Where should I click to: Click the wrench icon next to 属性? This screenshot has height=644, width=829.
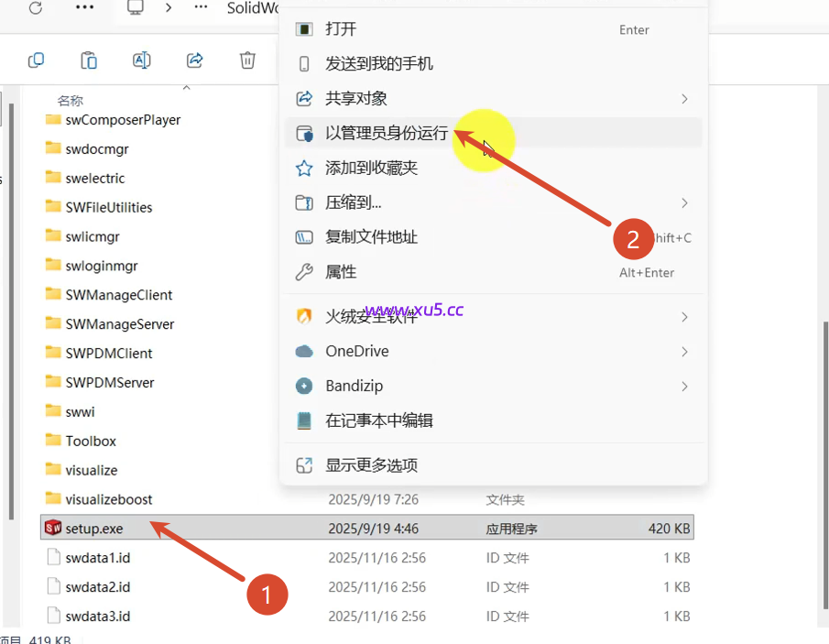[304, 271]
